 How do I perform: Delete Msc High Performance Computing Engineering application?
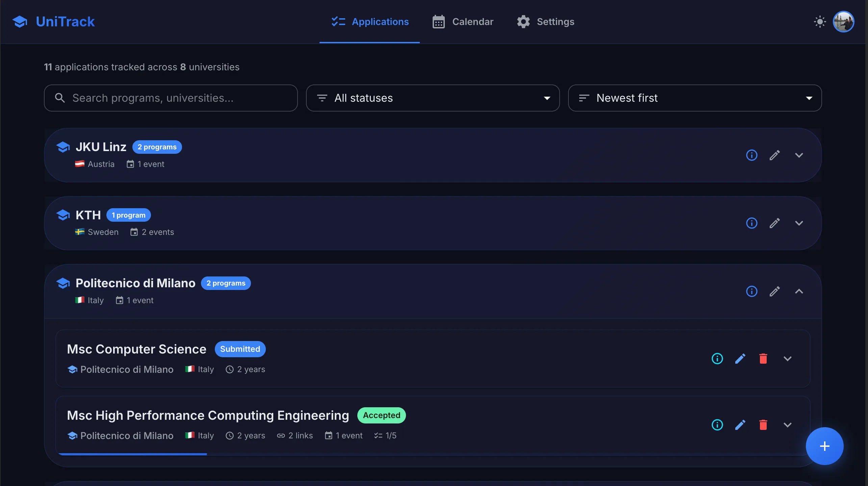(x=763, y=425)
